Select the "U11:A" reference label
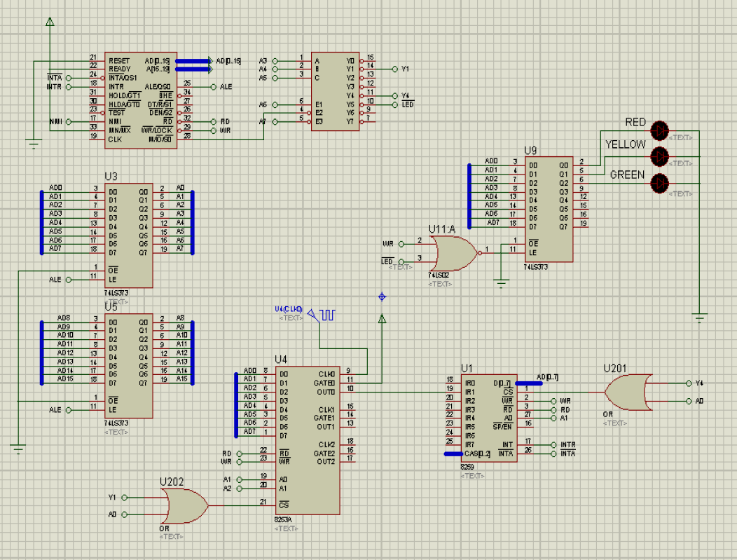 442,229
